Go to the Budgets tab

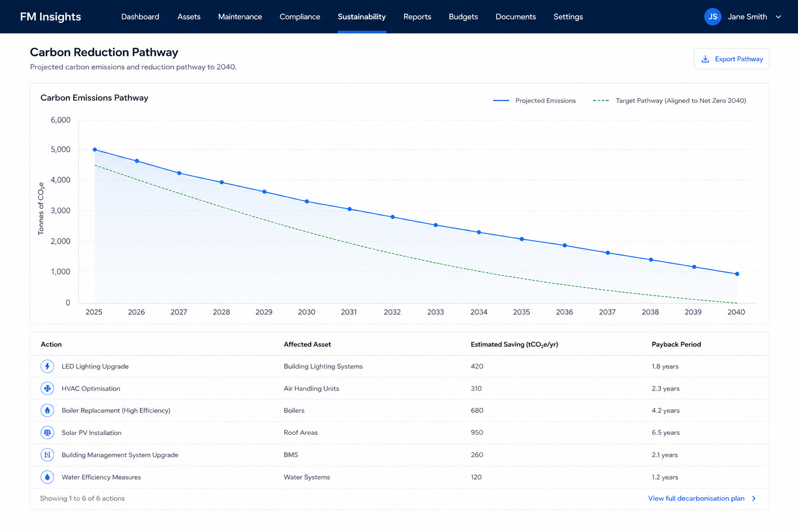coord(463,17)
